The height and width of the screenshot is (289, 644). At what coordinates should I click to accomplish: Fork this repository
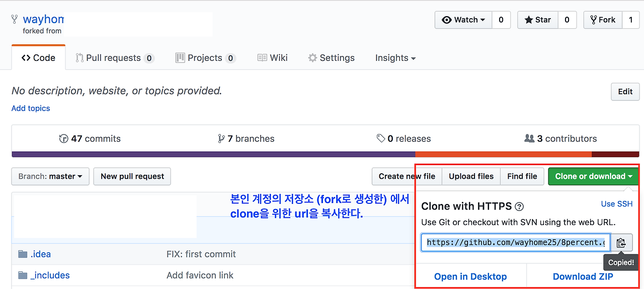(x=602, y=20)
